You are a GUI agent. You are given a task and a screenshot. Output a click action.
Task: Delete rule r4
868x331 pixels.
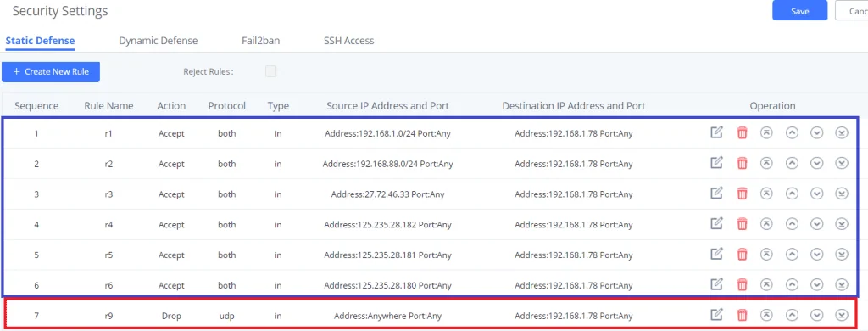click(742, 223)
